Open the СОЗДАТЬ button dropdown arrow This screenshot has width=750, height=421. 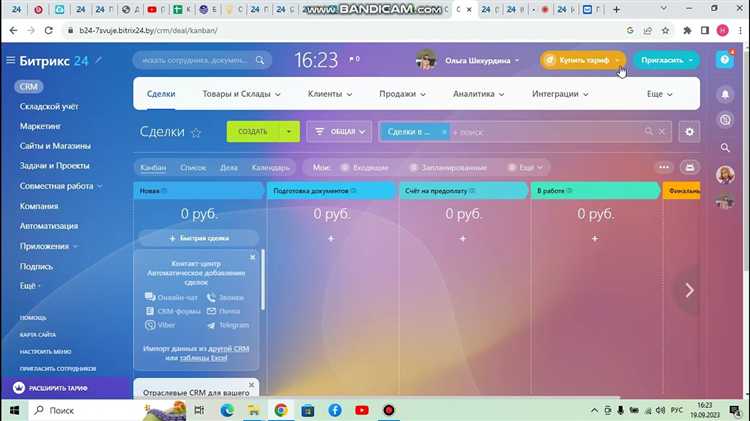(x=289, y=132)
